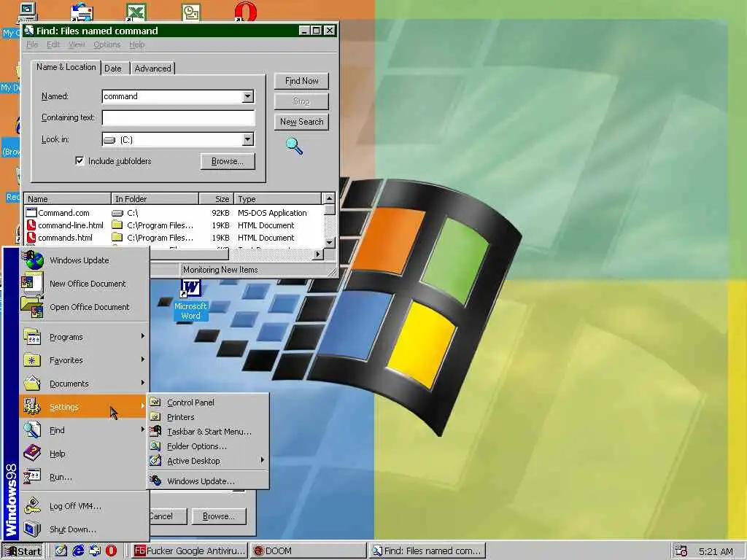747x560 pixels.
Task: Click the Log Off VM4 key icon
Action: click(32, 506)
